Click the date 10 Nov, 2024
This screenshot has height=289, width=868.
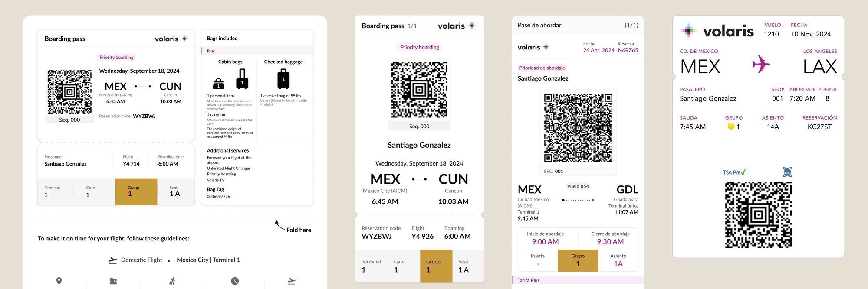(811, 34)
